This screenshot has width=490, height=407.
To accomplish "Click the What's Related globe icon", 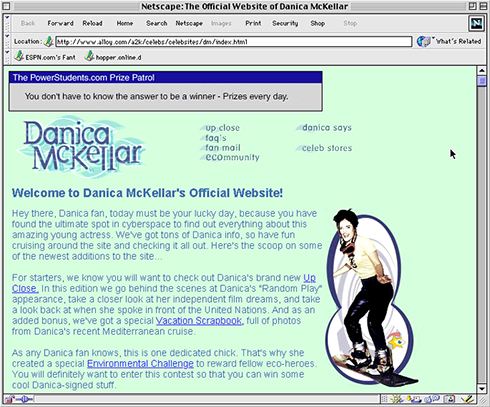I will 424,41.
